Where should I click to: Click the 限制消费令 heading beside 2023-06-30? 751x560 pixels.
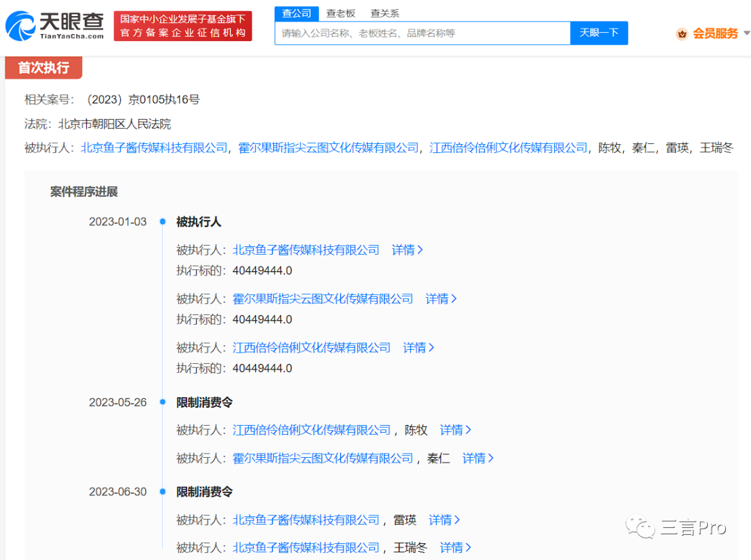click(x=204, y=492)
